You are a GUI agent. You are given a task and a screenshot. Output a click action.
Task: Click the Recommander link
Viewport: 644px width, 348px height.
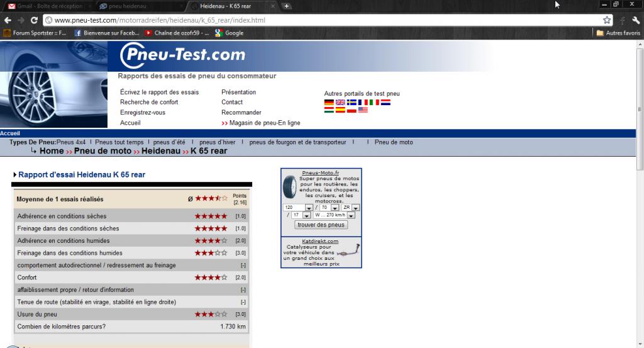pyautogui.click(x=241, y=112)
